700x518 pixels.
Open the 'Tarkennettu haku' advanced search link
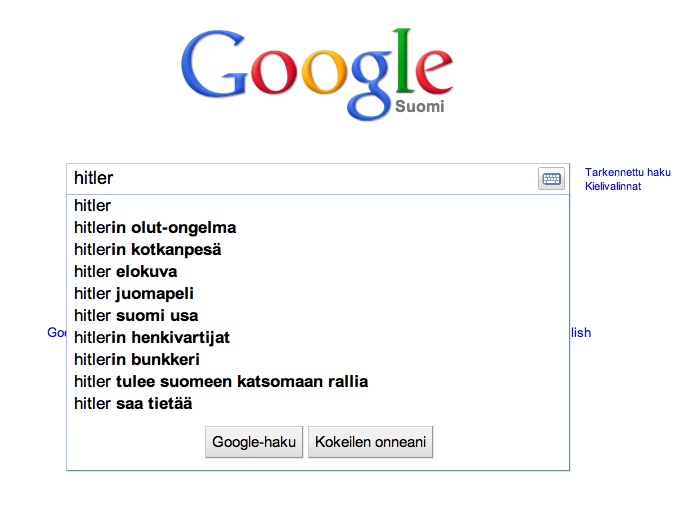[x=627, y=172]
